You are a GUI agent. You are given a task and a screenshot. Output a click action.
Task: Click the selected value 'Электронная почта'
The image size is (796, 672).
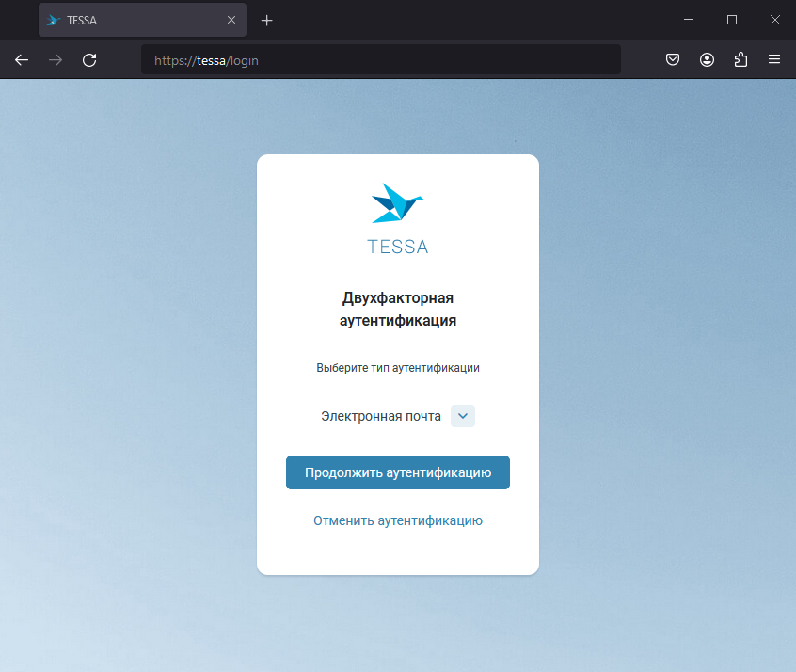click(381, 416)
